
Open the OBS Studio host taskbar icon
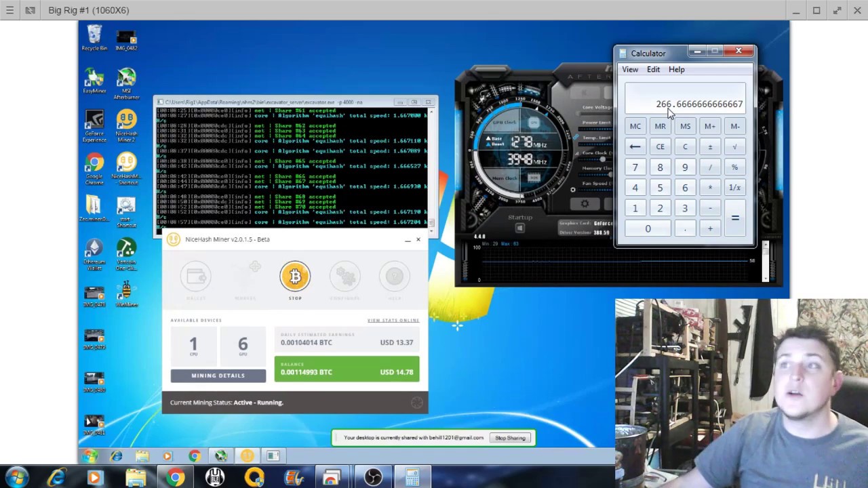click(373, 478)
